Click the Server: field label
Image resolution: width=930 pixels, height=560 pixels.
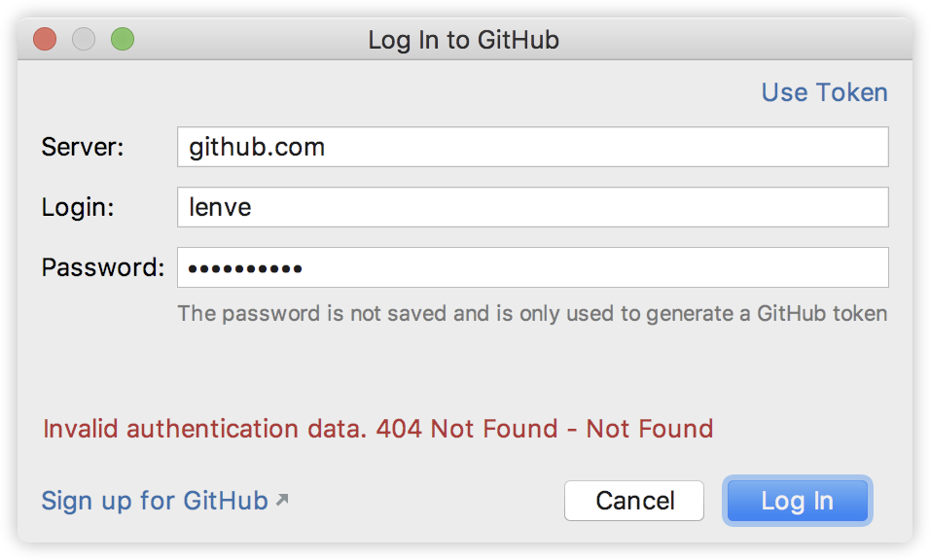pos(83,148)
